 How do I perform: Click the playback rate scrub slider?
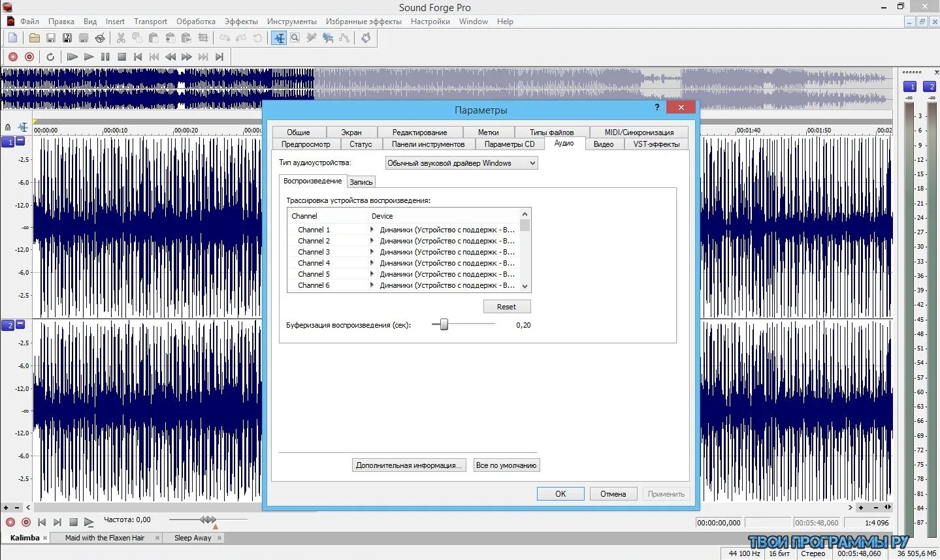point(208,520)
